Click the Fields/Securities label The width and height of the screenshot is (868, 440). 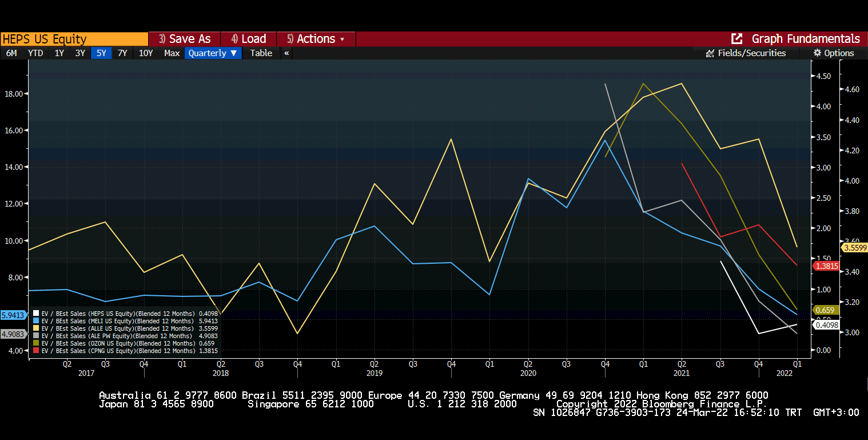(752, 53)
